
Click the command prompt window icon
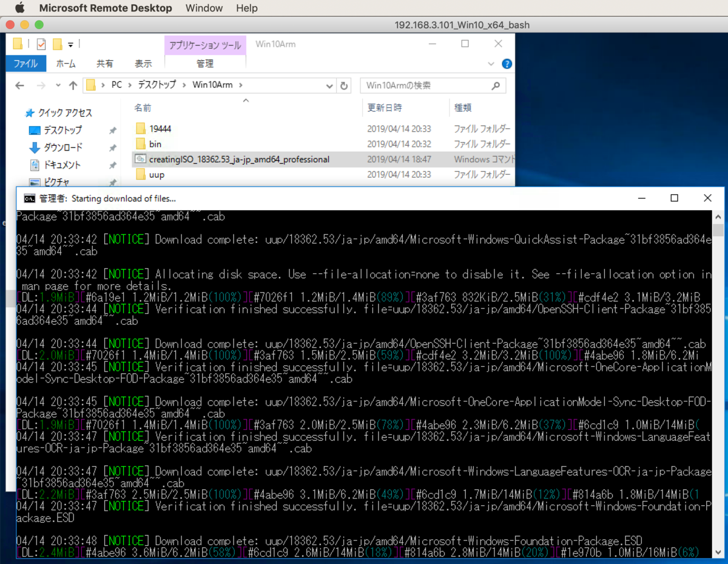[29, 198]
